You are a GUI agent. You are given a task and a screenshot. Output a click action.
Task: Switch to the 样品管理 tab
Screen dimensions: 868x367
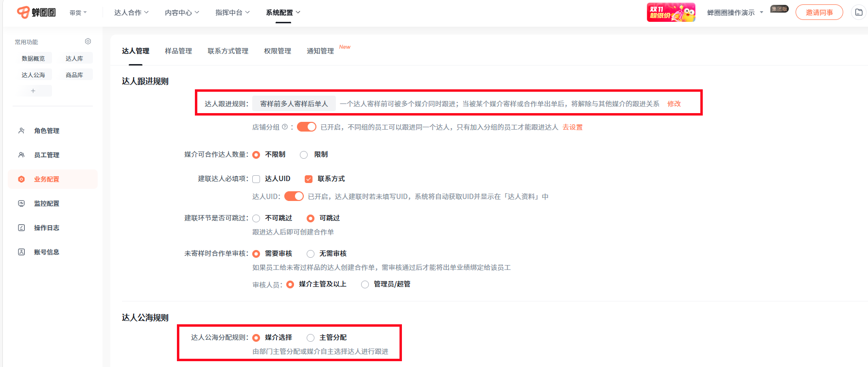tap(178, 51)
